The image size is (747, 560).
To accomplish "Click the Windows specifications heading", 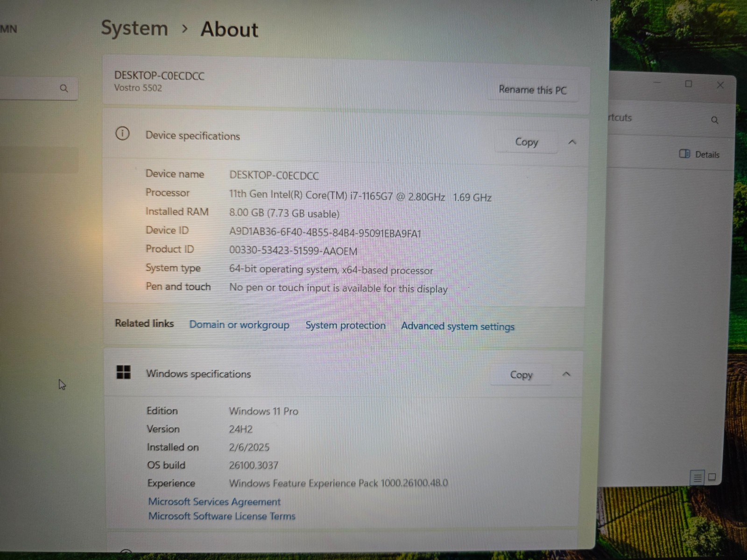I will pyautogui.click(x=198, y=374).
